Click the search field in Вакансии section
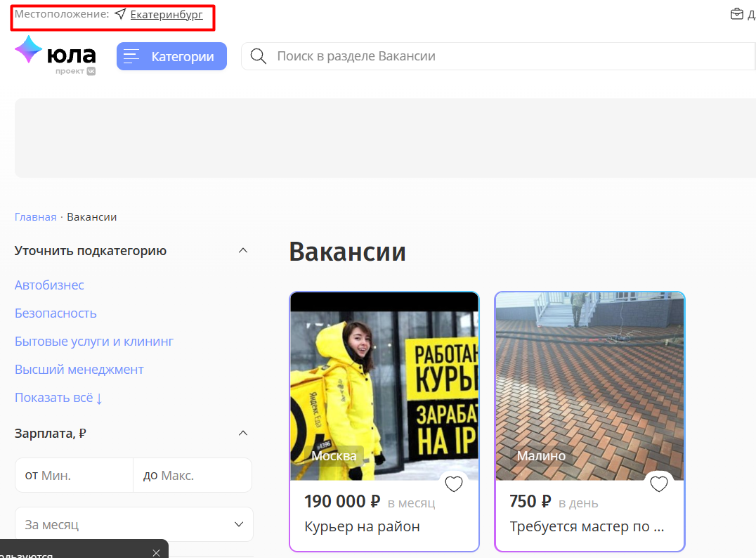The image size is (756, 558). point(492,57)
